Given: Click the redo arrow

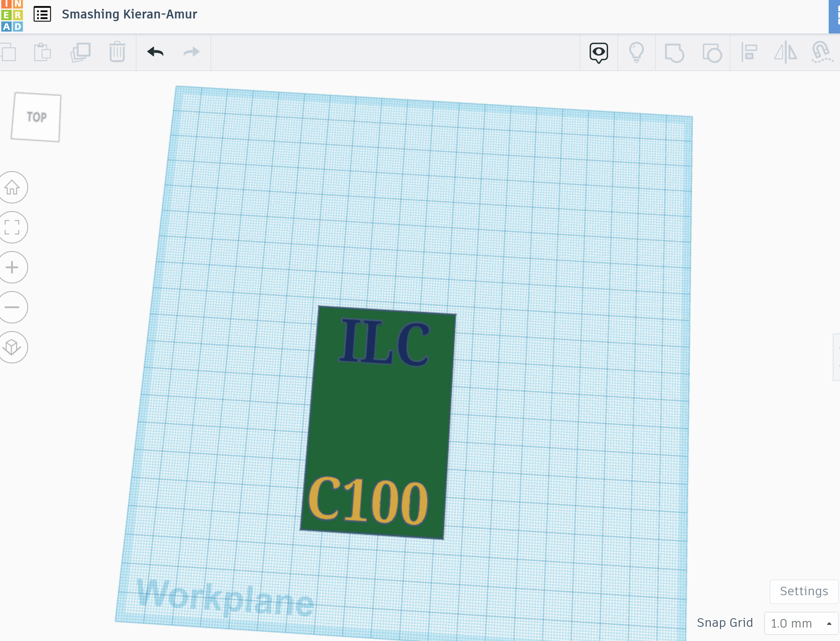Looking at the screenshot, I should 191,52.
